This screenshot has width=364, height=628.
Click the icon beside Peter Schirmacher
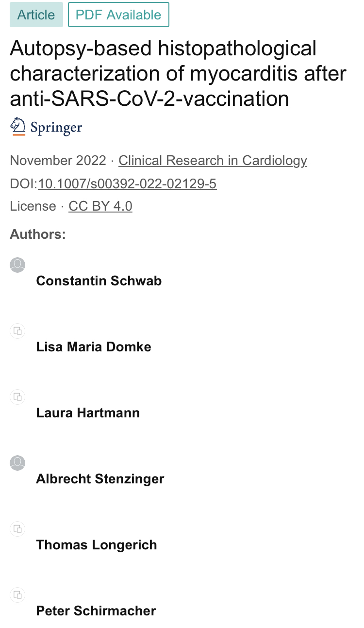[x=17, y=595]
